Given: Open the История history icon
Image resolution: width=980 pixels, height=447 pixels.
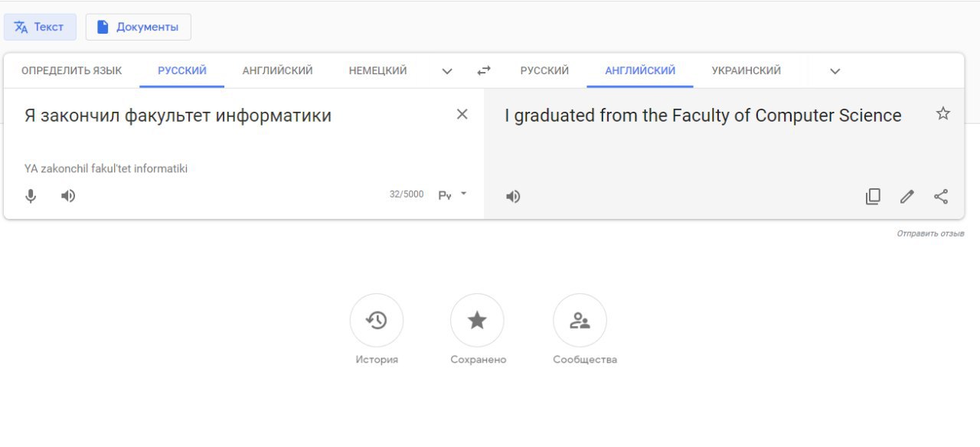Looking at the screenshot, I should pos(377,320).
